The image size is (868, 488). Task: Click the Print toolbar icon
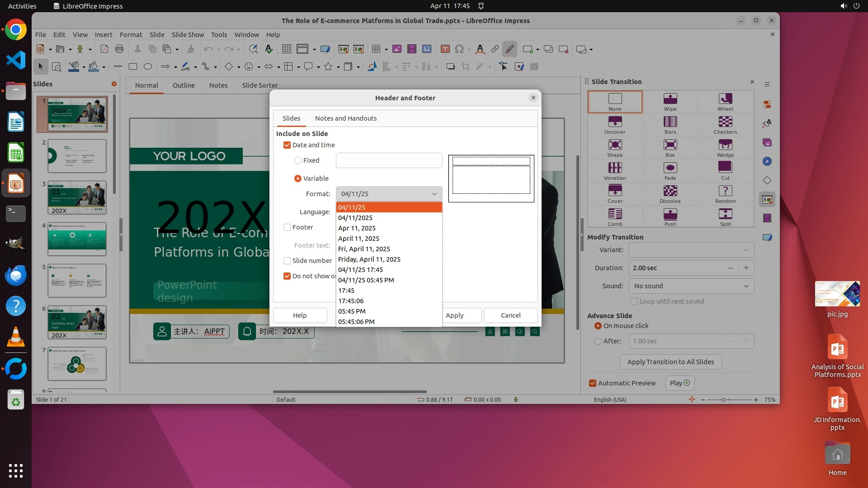click(x=119, y=49)
